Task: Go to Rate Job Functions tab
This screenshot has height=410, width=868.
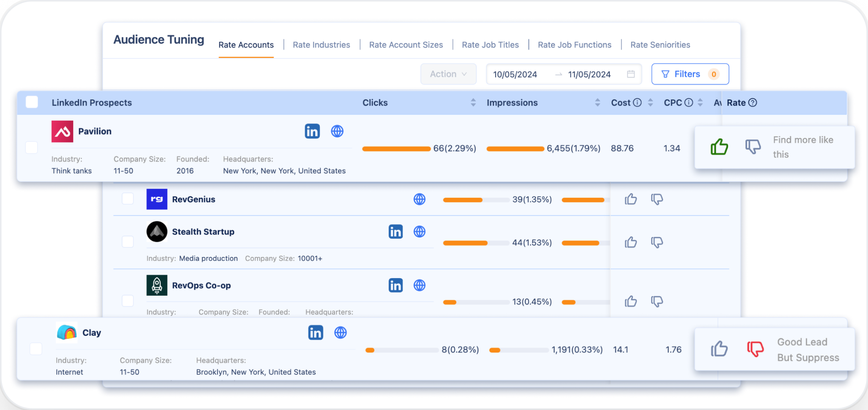Action: click(x=574, y=45)
